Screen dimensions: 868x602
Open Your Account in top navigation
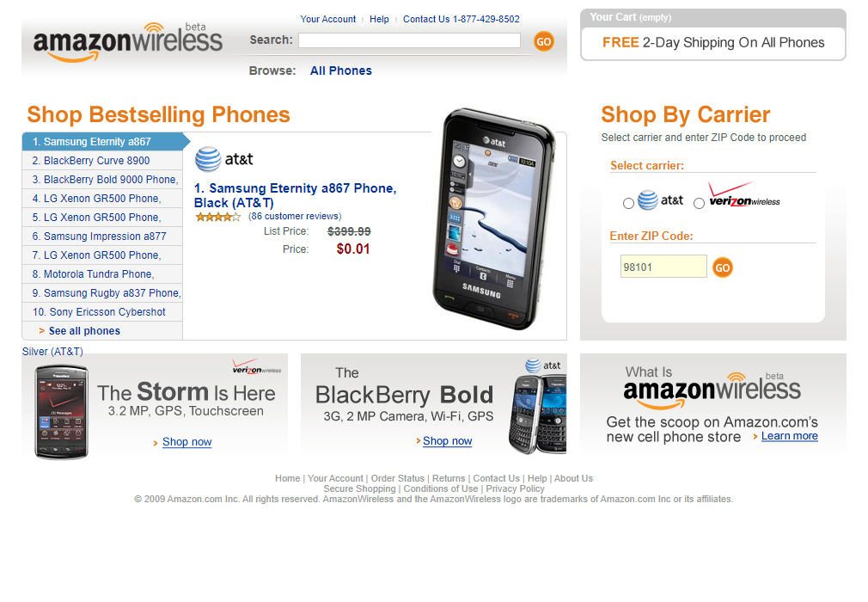(x=327, y=19)
